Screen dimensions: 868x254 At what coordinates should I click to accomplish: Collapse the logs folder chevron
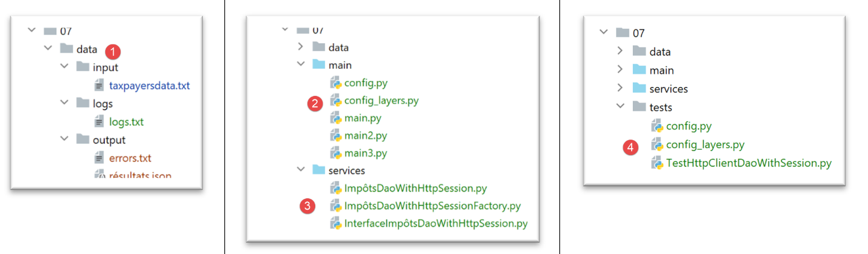click(65, 104)
